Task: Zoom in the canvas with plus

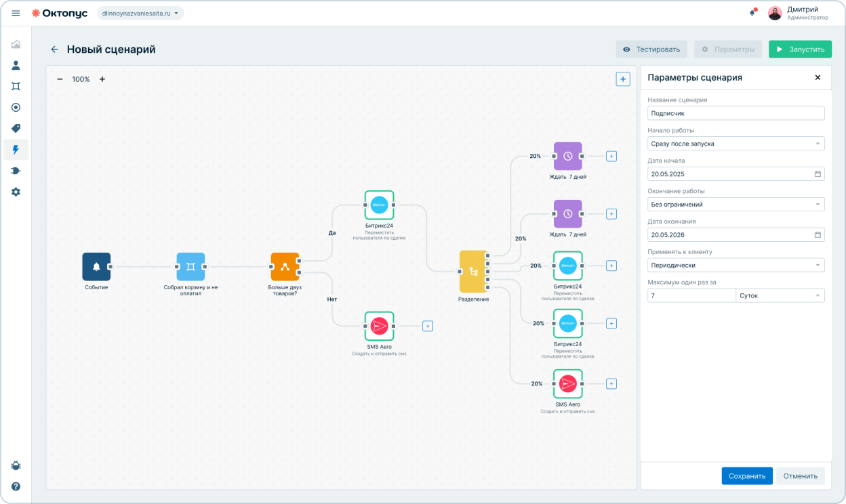Action: coord(102,79)
